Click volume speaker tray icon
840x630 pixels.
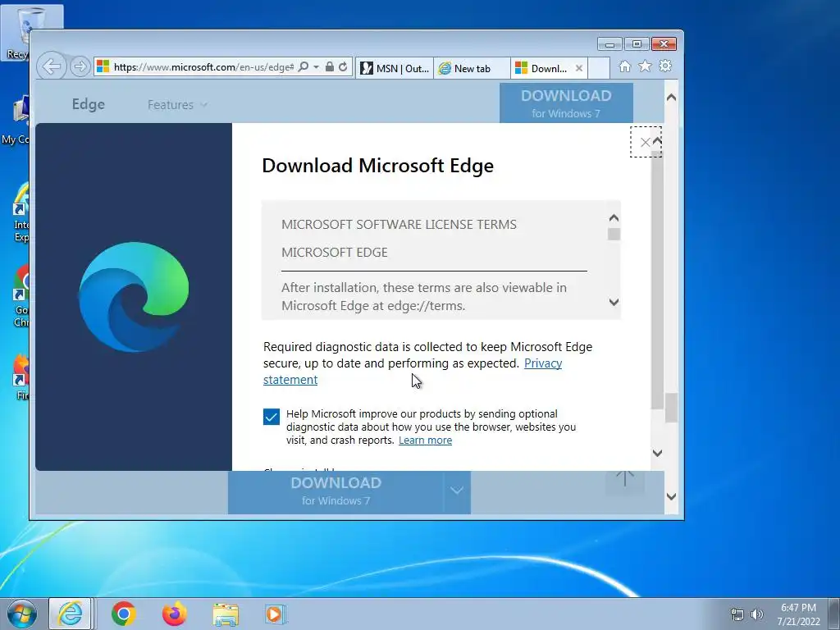(x=756, y=614)
